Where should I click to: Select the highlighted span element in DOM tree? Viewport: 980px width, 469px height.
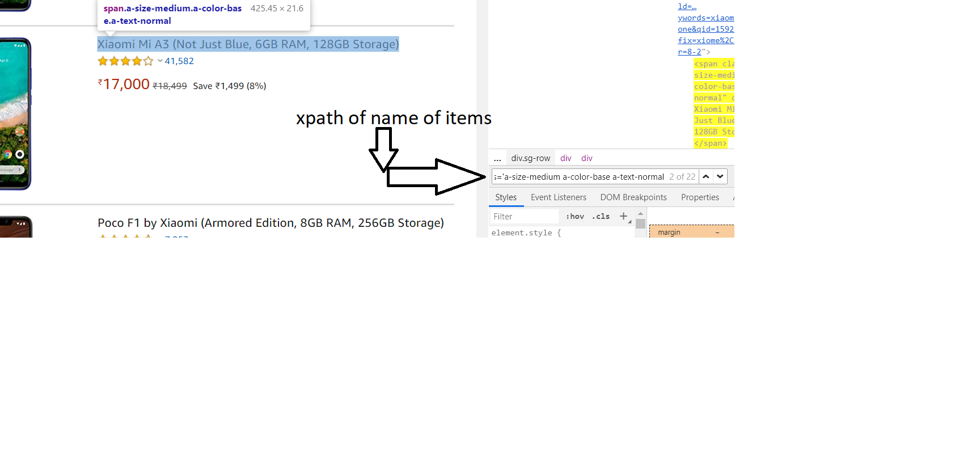(x=714, y=103)
